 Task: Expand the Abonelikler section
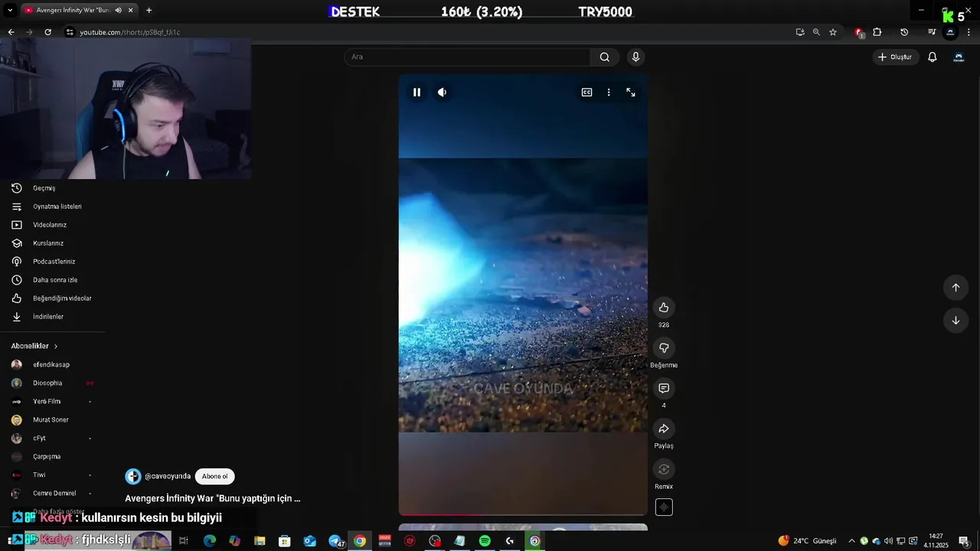pyautogui.click(x=34, y=346)
